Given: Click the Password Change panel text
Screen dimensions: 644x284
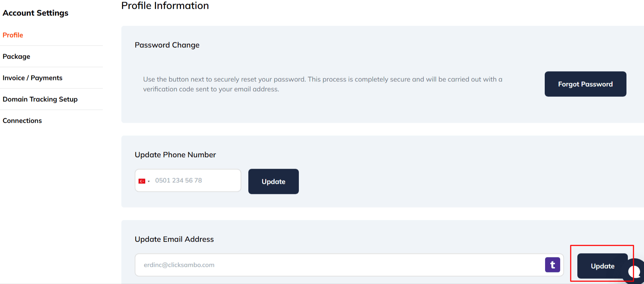Looking at the screenshot, I should [167, 45].
